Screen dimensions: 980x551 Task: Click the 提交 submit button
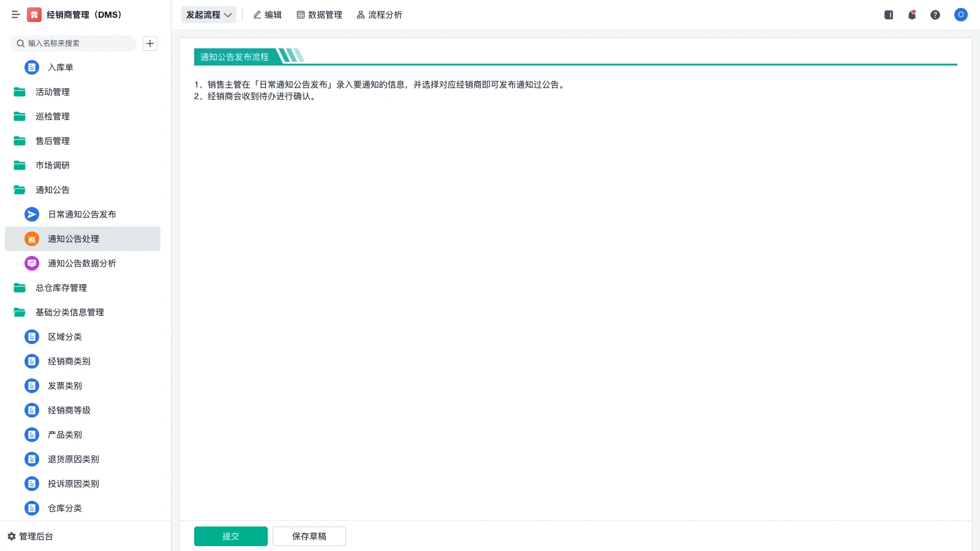point(230,536)
